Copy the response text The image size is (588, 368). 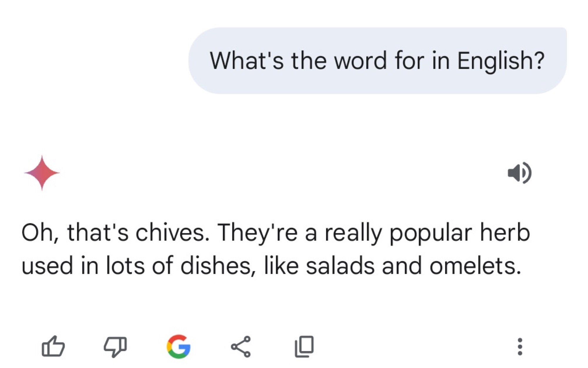point(304,347)
